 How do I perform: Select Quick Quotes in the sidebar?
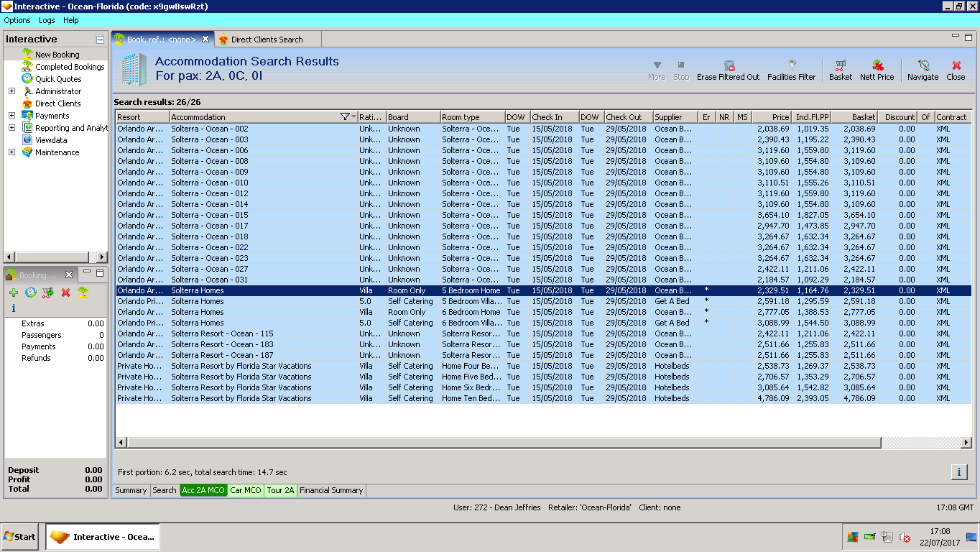pyautogui.click(x=58, y=79)
